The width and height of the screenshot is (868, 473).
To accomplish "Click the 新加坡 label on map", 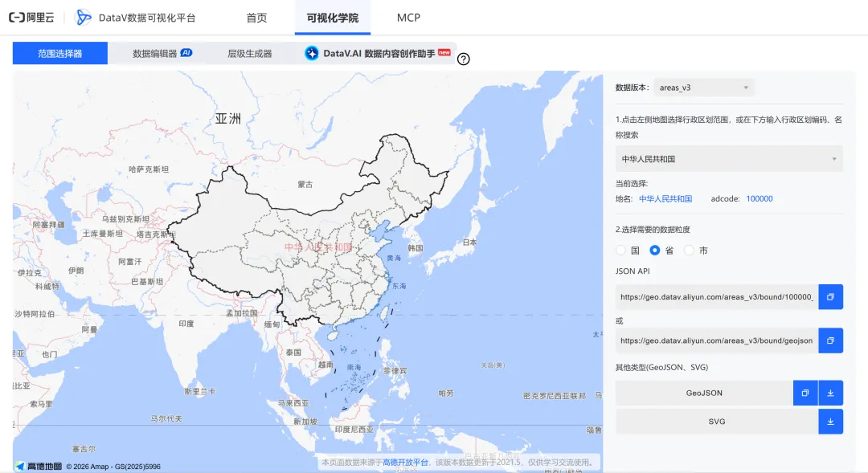I will tap(305, 422).
